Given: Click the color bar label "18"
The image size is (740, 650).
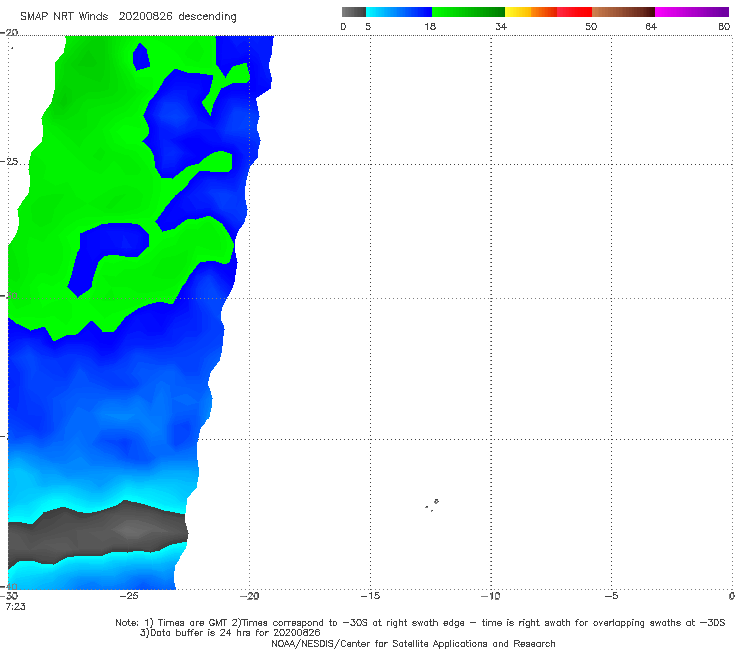Looking at the screenshot, I should 430,27.
